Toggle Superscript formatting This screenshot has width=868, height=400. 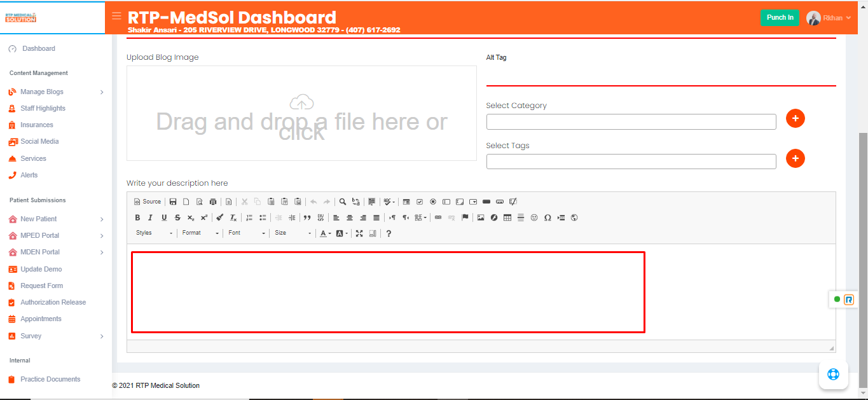(204, 217)
